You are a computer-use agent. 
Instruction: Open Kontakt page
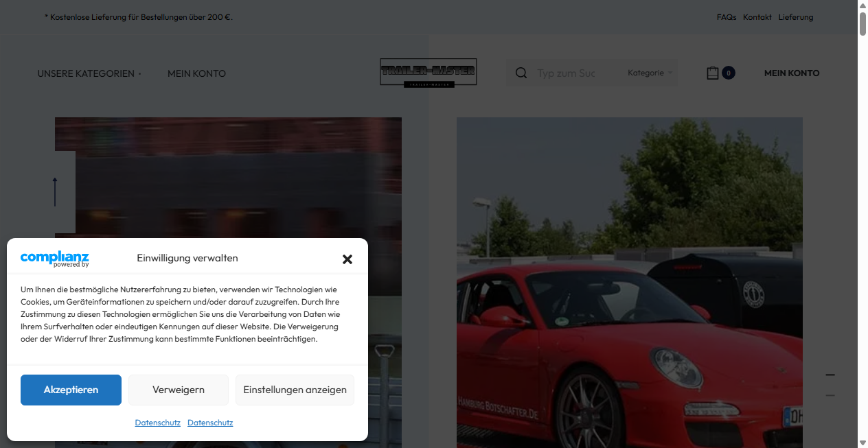pyautogui.click(x=757, y=17)
